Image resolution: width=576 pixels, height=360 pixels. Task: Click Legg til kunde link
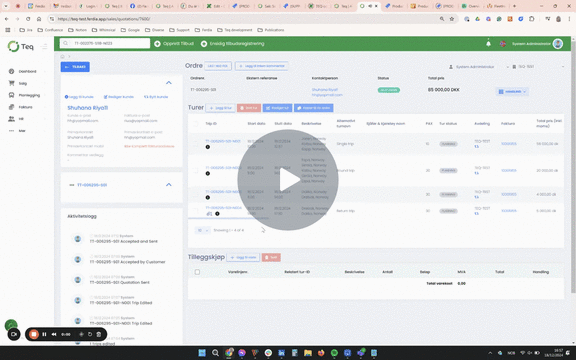point(79,97)
